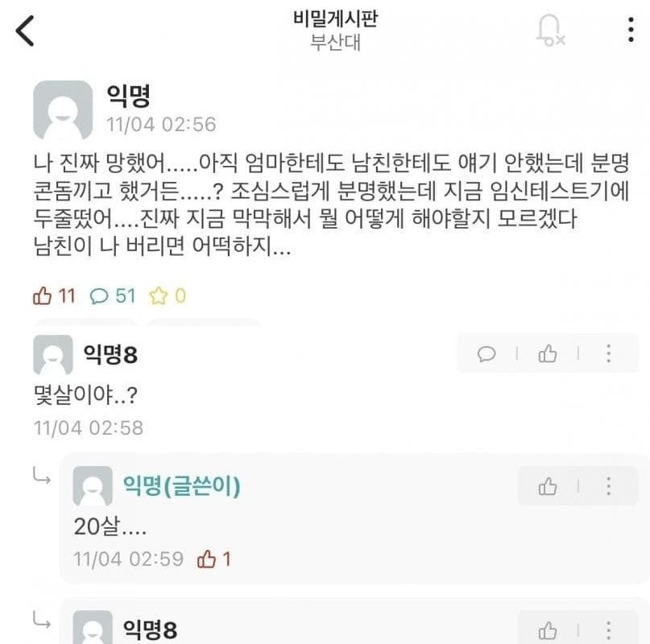Open the three-dot menu in header
The image size is (650, 644).
(x=631, y=30)
